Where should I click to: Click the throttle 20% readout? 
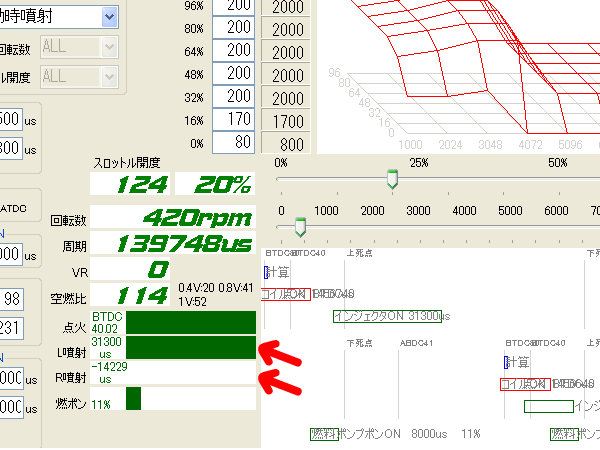tap(215, 184)
